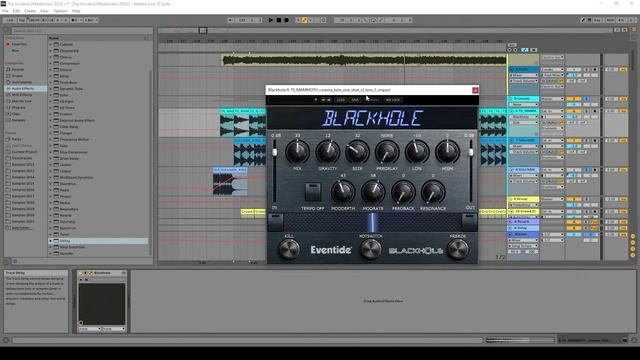Click the right ribbon endpoint button

(469, 222)
